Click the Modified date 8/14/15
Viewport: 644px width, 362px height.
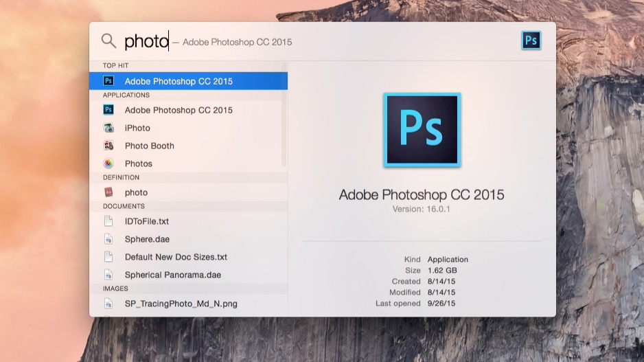[x=441, y=292]
